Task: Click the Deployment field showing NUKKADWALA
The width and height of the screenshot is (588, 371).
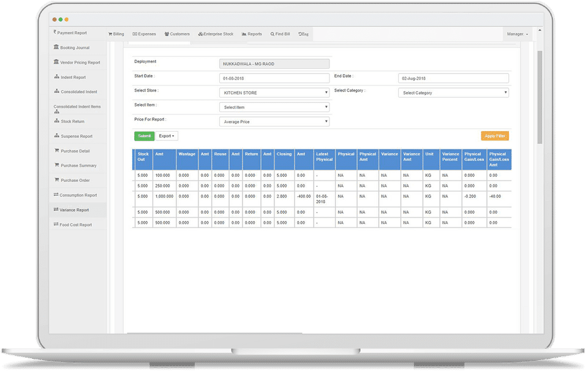Action: (x=274, y=64)
